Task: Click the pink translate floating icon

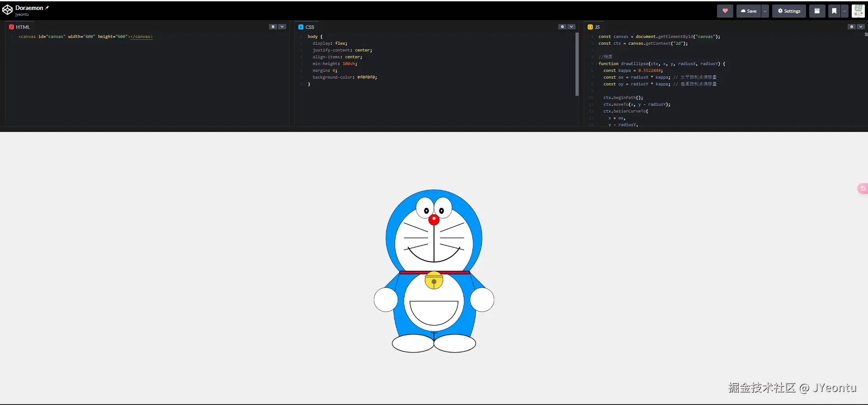Action: (863, 188)
